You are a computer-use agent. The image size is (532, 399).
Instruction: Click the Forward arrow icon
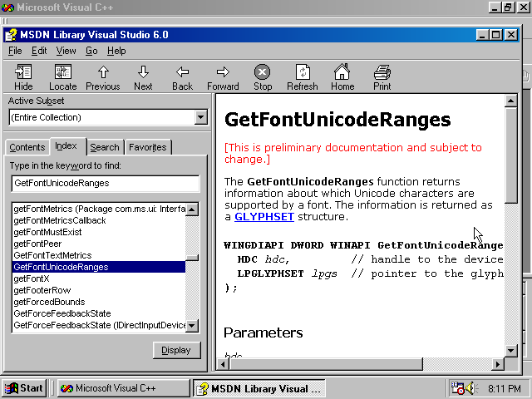(x=223, y=76)
